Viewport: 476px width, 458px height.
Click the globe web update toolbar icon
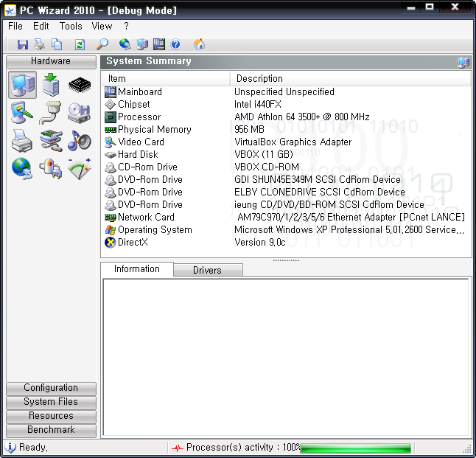[x=125, y=45]
